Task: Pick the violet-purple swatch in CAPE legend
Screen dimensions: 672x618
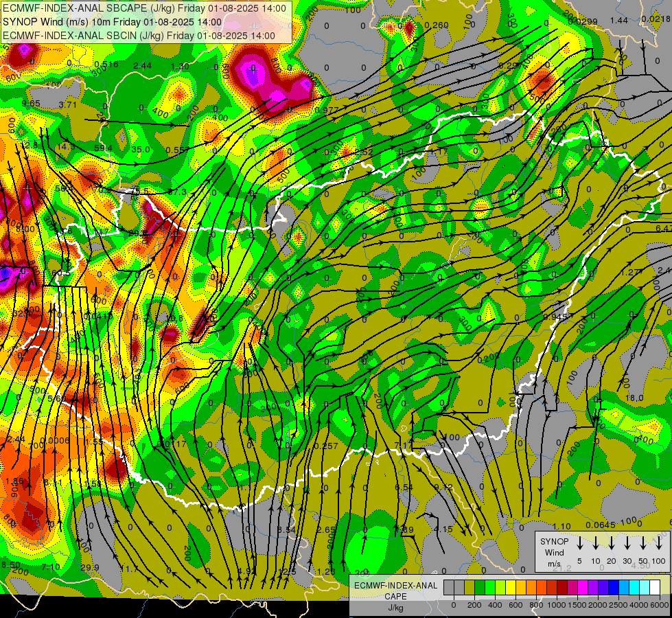Action: [592, 587]
